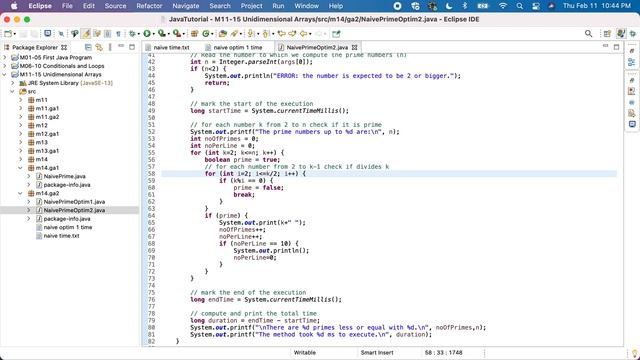Click the yellow Back navigation arrow
Image resolution: width=640 pixels, height=360 pixels.
click(303, 34)
